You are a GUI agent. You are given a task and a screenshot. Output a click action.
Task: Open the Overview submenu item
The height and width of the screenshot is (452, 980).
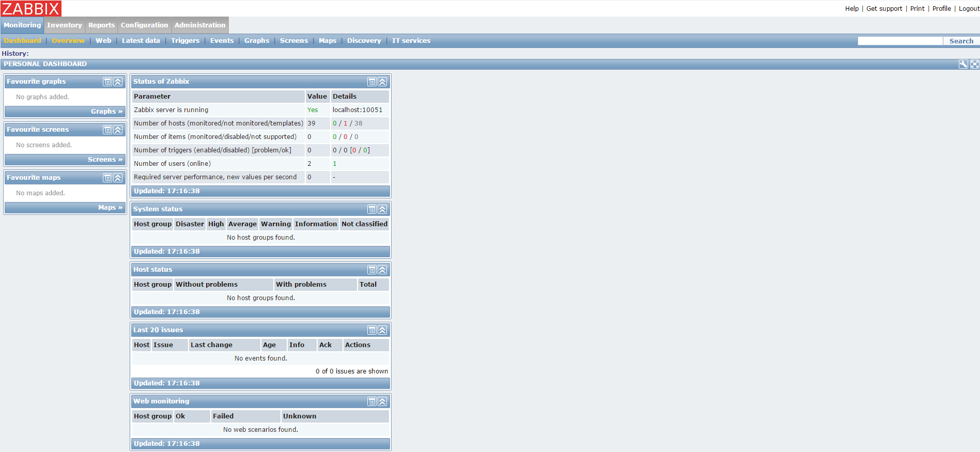pos(68,41)
